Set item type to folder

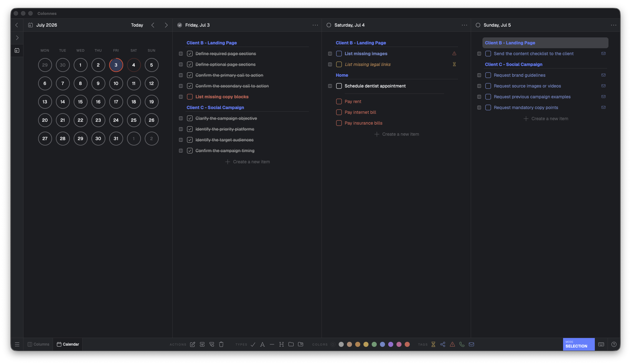pyautogui.click(x=291, y=344)
